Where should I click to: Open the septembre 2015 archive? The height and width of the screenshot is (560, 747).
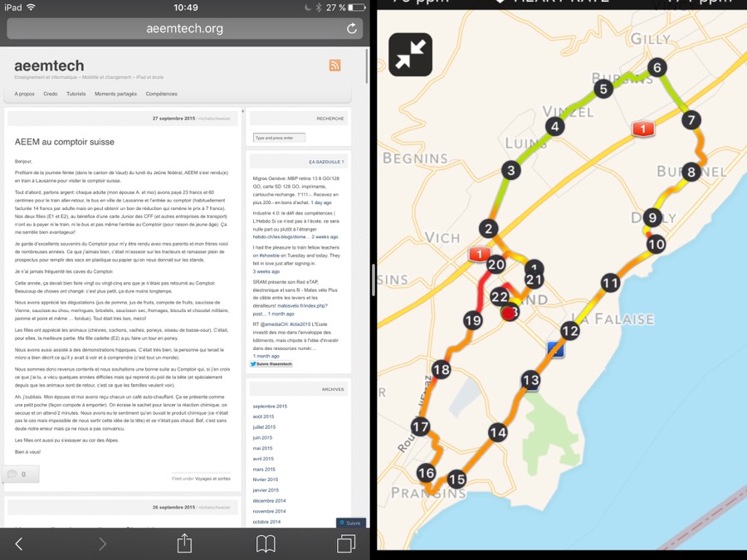270,407
